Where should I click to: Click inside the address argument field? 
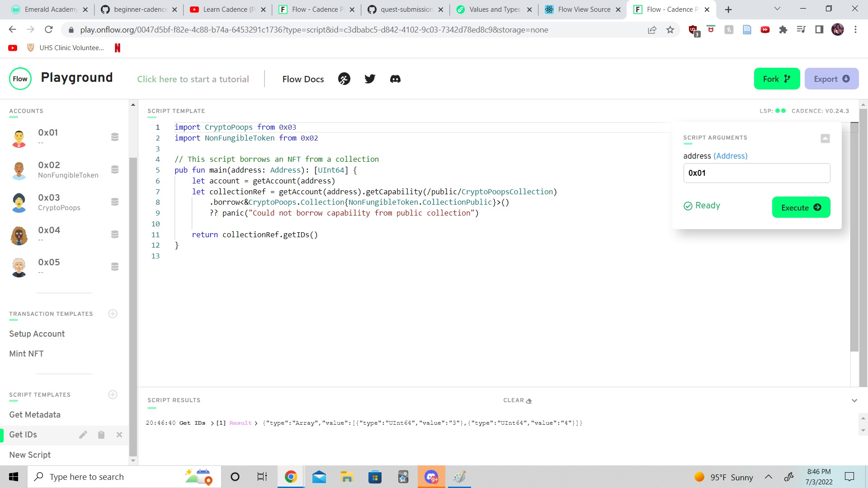pos(756,173)
